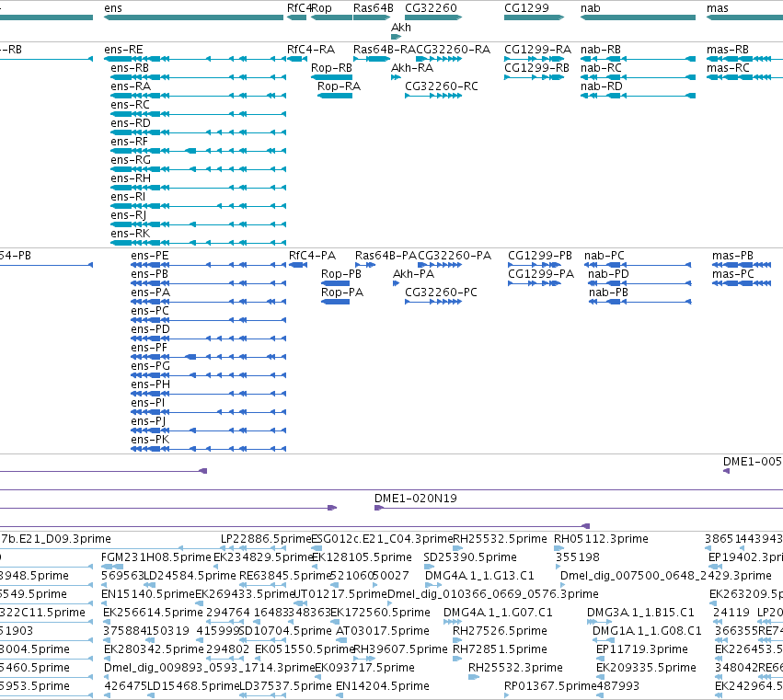The width and height of the screenshot is (783, 700).
Task: Click the 487993 feature label
Action: pyautogui.click(x=618, y=686)
